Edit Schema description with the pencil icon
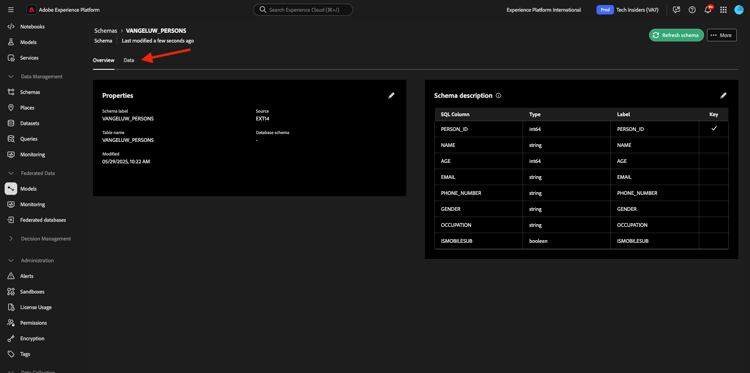 pos(723,96)
